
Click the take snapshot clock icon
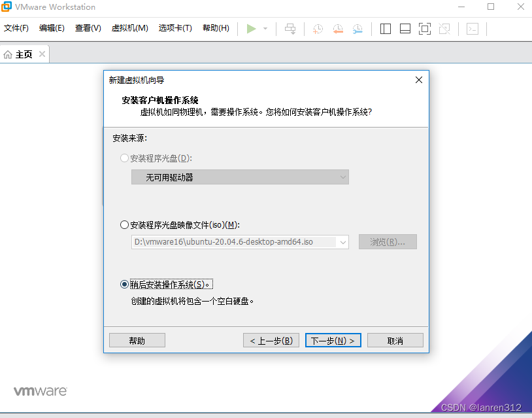click(x=318, y=28)
